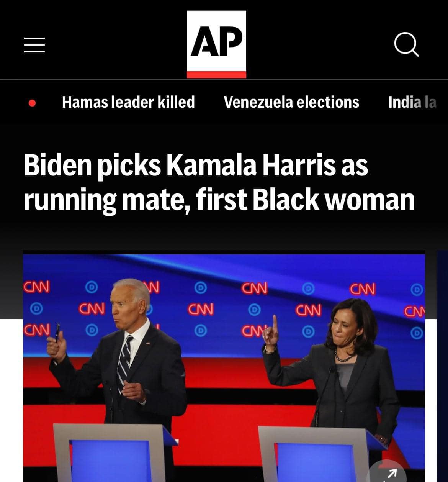Open the debate stage photo

[224, 368]
